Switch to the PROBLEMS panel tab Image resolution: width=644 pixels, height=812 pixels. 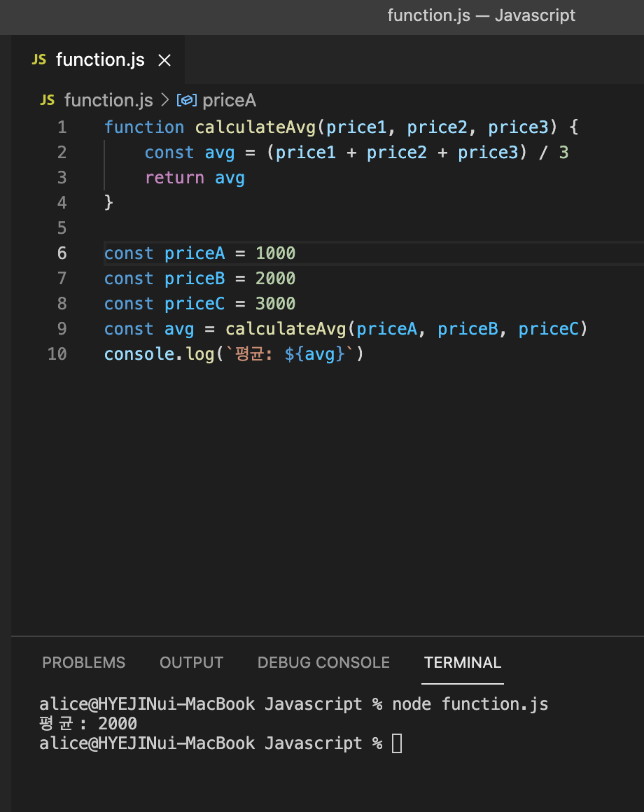(84, 662)
